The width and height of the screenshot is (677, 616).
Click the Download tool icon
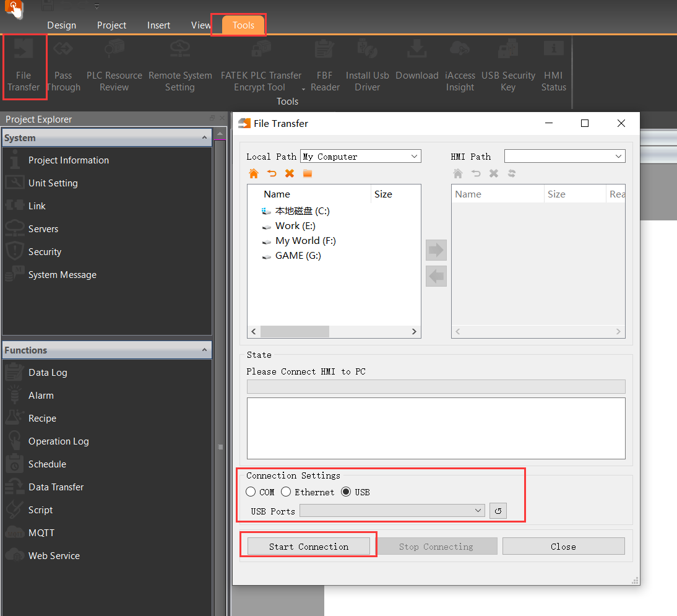pos(416,61)
